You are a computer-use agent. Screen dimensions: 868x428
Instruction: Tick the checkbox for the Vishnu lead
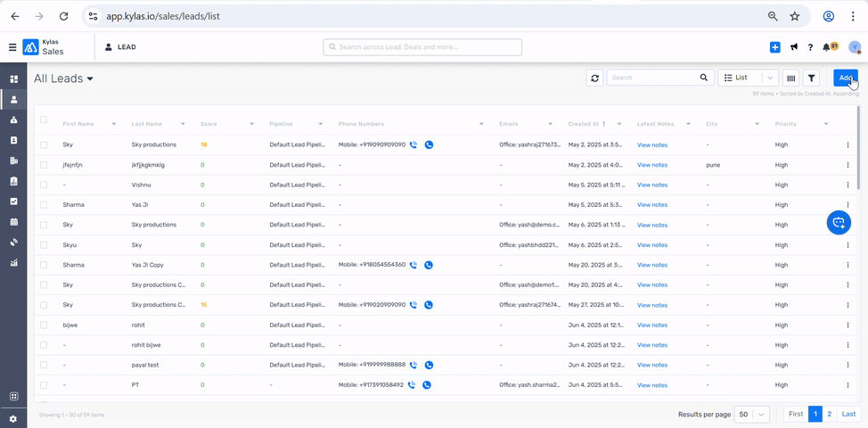[x=44, y=185]
